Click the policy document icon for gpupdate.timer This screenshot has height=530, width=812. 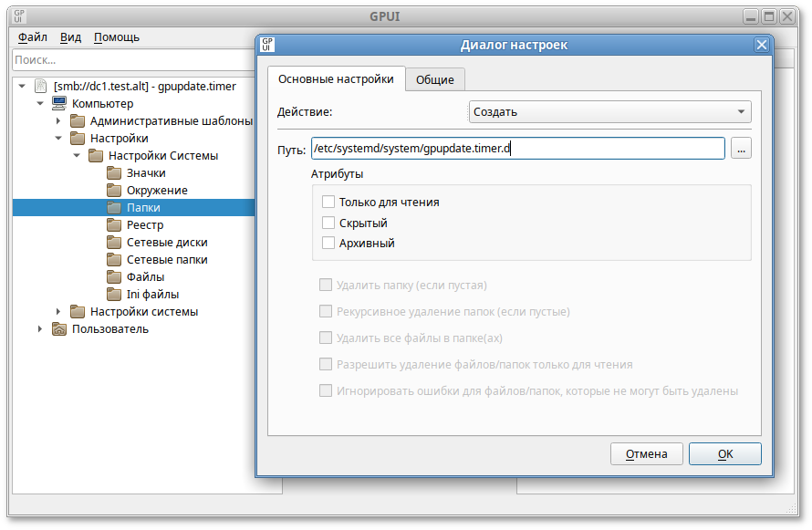(41, 87)
